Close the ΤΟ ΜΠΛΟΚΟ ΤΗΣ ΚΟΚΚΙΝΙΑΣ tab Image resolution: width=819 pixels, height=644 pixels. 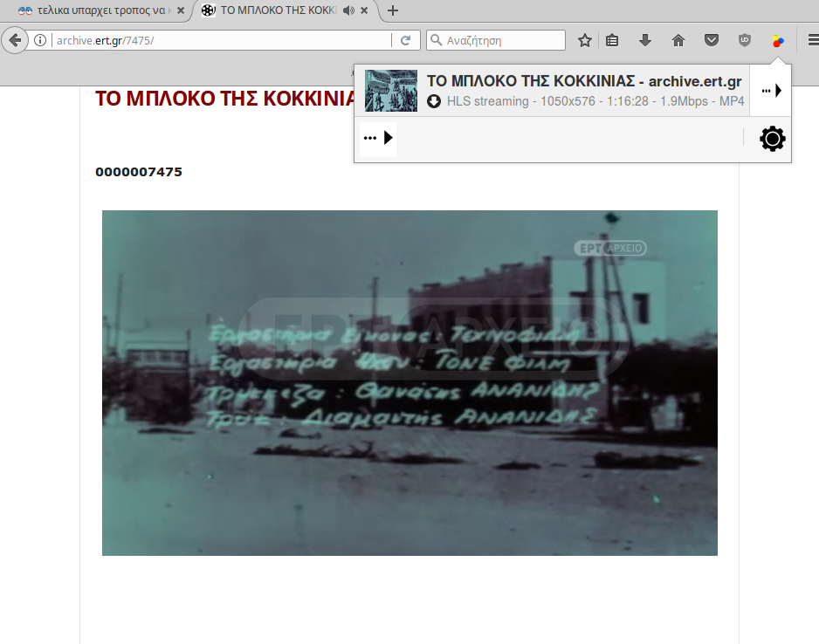coord(364,10)
